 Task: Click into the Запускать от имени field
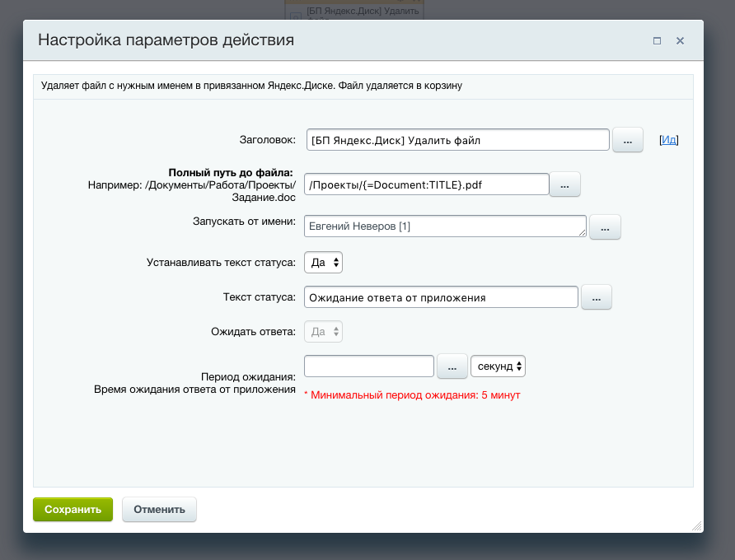(443, 226)
